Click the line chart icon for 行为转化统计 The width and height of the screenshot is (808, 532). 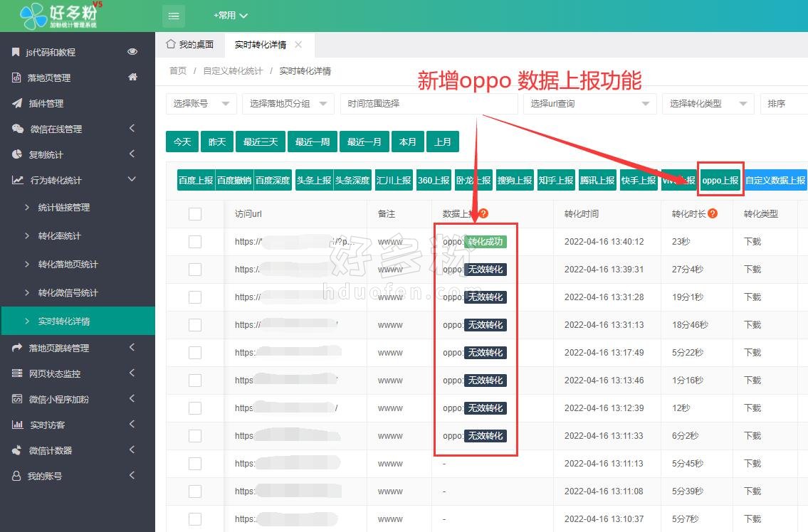tap(18, 180)
